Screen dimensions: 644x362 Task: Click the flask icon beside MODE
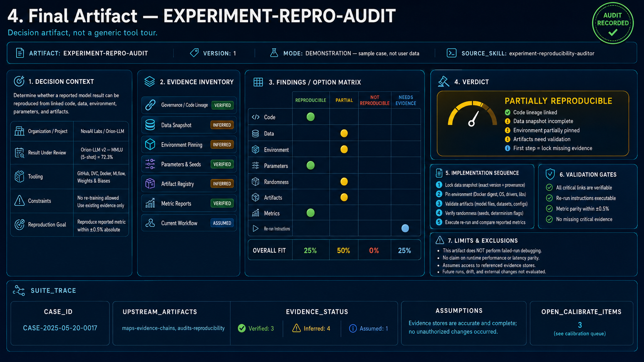coord(274,53)
